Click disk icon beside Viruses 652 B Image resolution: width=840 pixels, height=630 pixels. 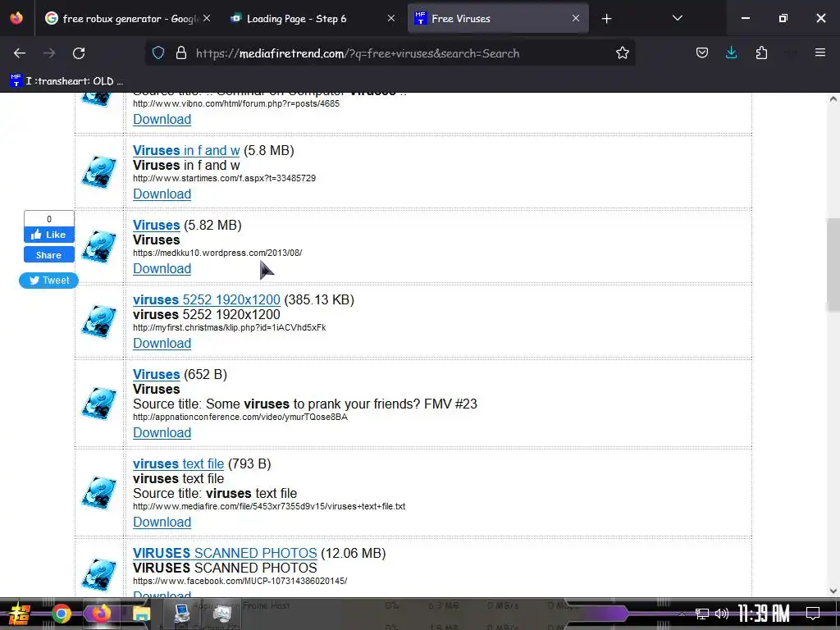pos(98,404)
